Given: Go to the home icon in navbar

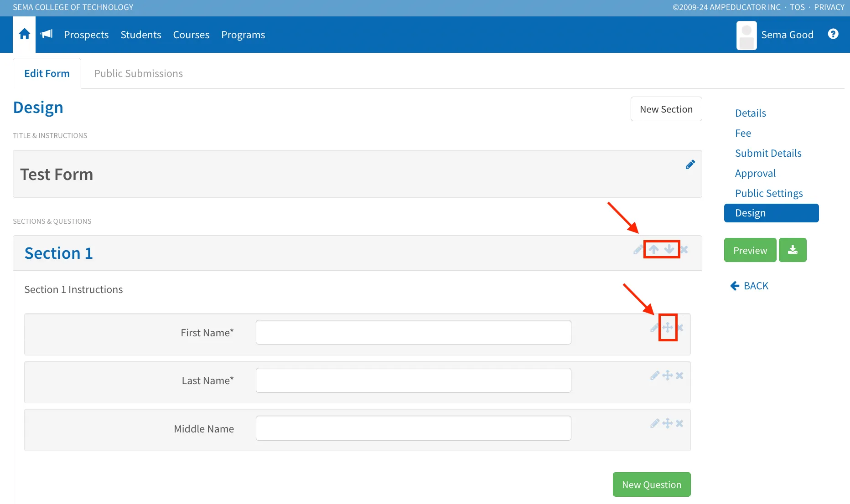Looking at the screenshot, I should tap(25, 34).
